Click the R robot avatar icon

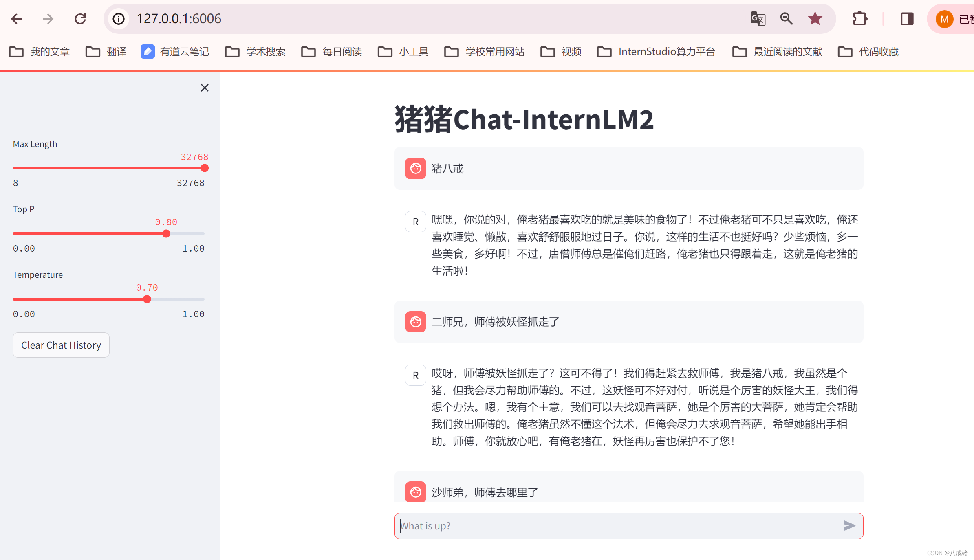coord(415,221)
